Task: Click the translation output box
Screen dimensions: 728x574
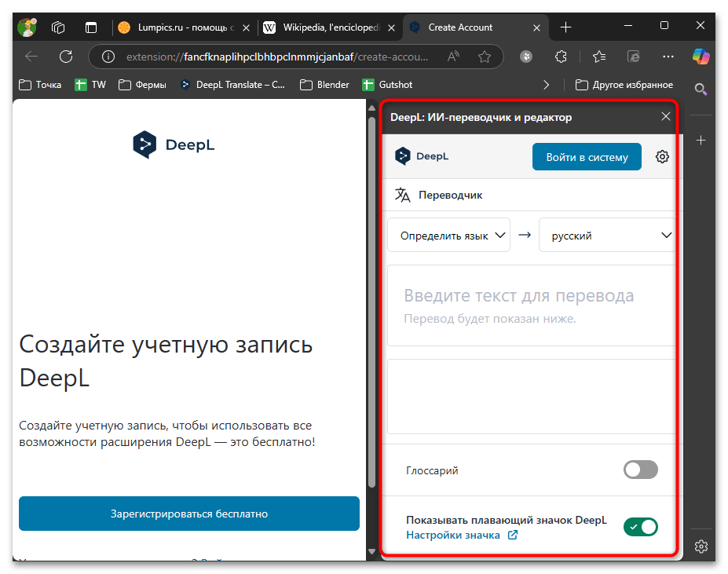Action: coord(531,397)
